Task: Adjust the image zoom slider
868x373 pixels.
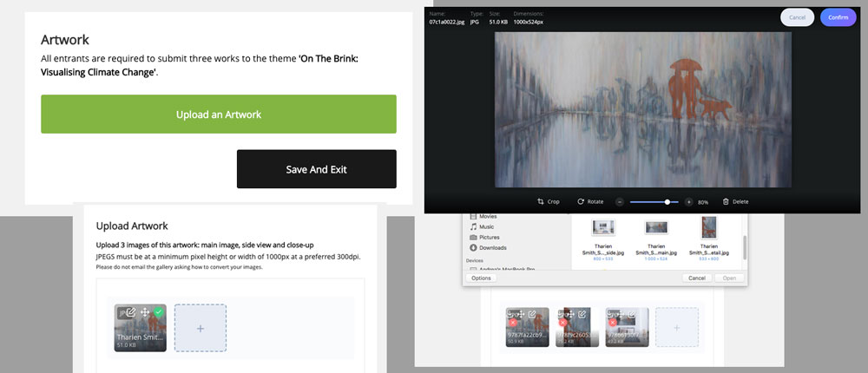Action: tap(654, 202)
